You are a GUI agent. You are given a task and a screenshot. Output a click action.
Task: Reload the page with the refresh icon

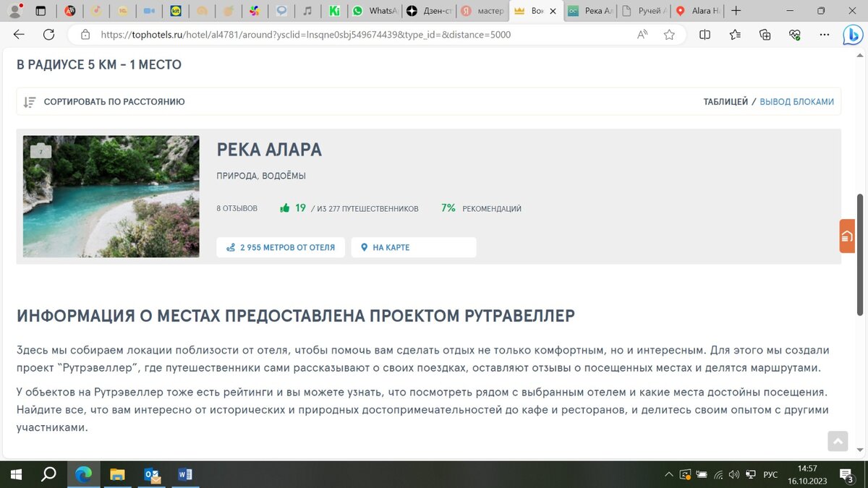click(48, 34)
